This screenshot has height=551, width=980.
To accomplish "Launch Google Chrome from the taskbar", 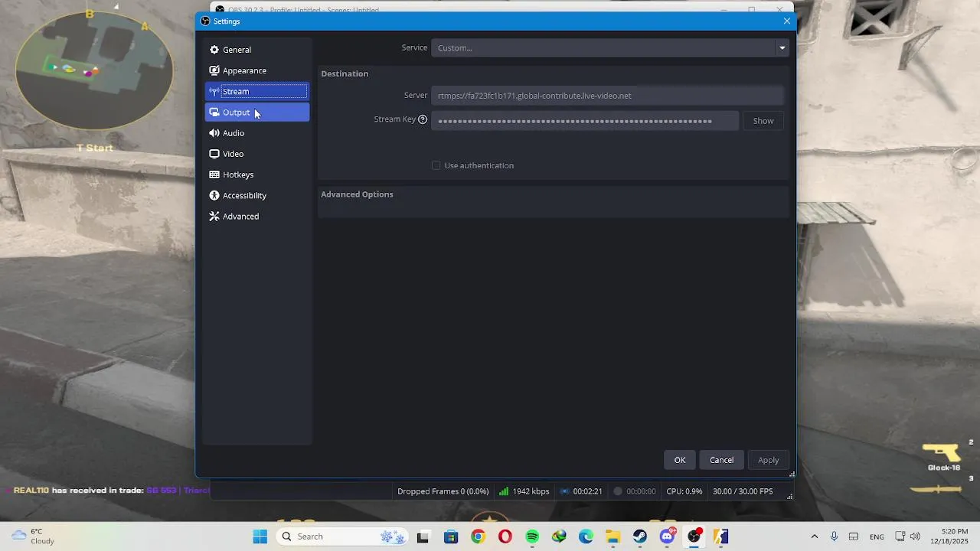I will (478, 536).
